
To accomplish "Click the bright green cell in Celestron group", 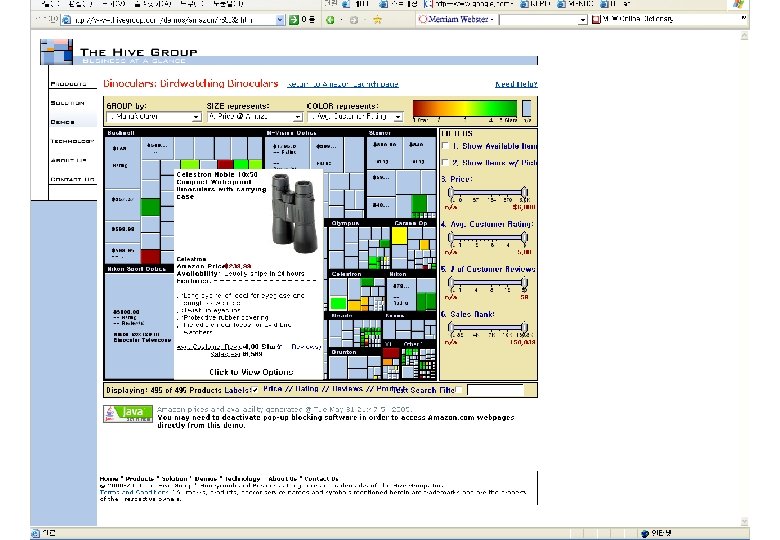I will pyautogui.click(x=338, y=303).
